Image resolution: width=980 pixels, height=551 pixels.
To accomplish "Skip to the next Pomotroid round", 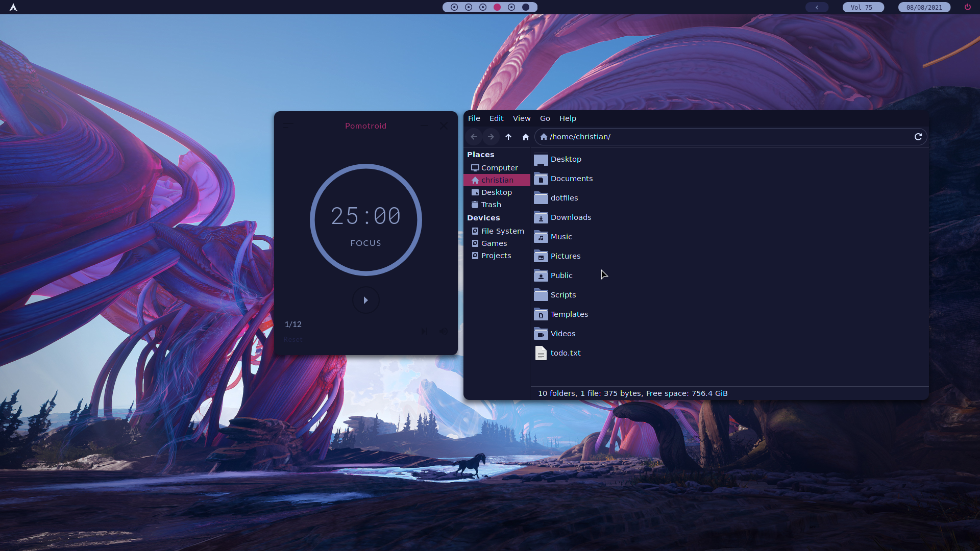I will [424, 331].
